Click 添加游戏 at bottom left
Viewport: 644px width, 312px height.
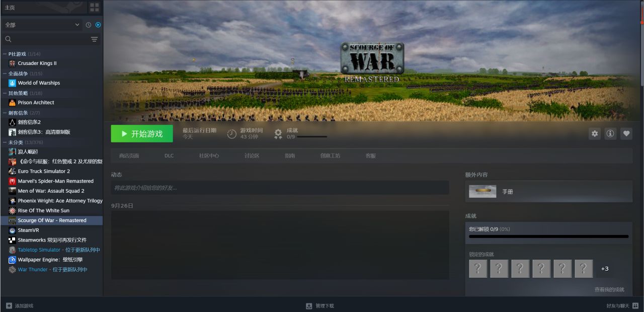20,306
